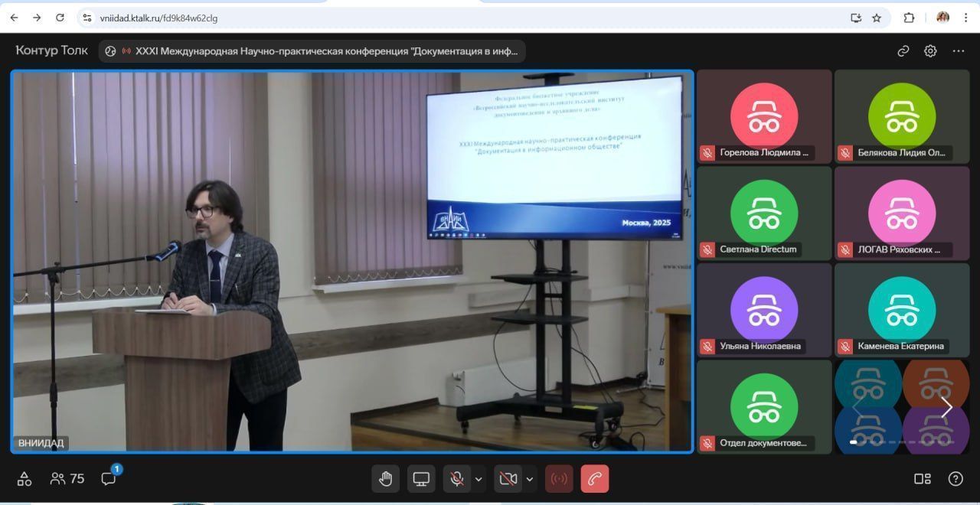Open the three-dots more options menu
Screen dimensions: 980x505
(x=959, y=51)
